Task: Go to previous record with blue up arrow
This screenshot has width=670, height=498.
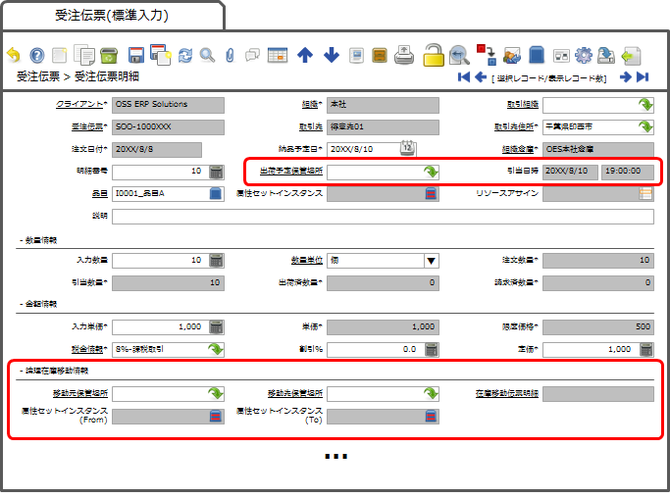Action: 305,56
